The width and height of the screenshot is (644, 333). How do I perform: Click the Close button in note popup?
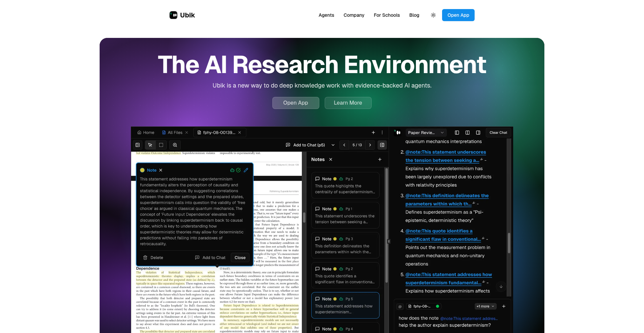tap(240, 258)
